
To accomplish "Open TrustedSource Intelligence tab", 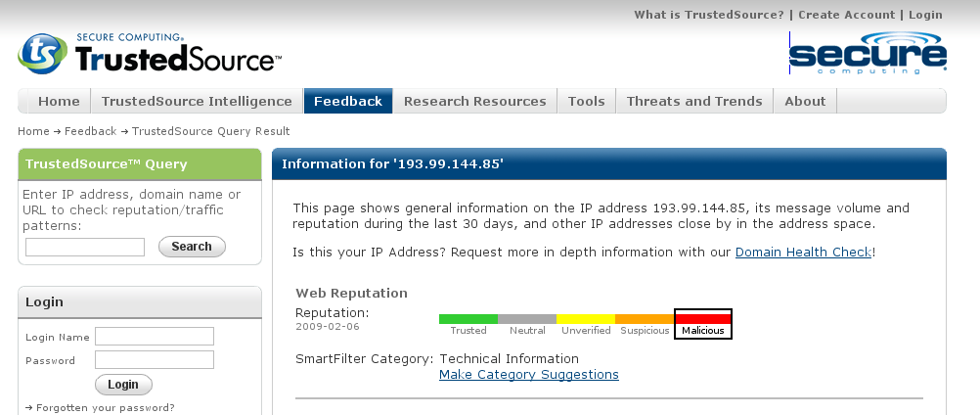I will (x=197, y=101).
